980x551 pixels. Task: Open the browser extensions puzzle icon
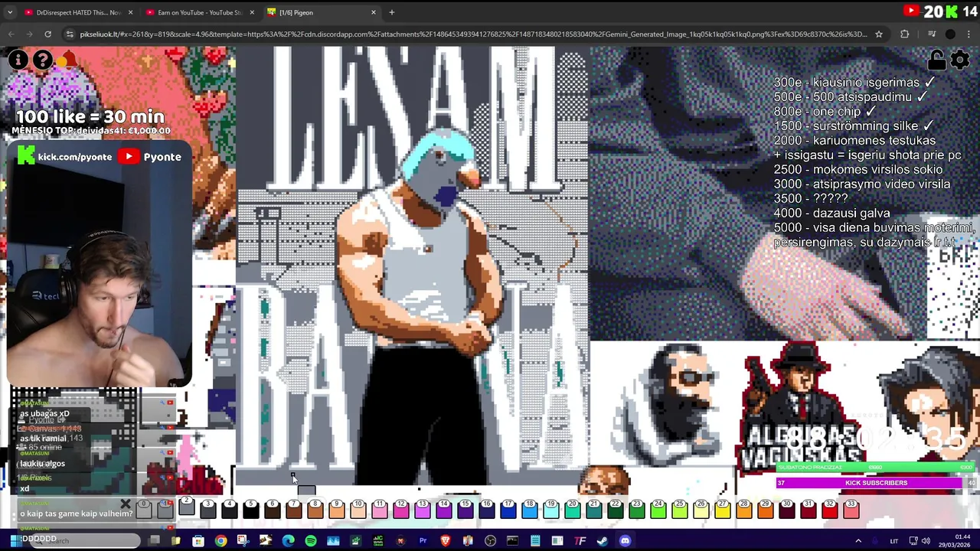pyautogui.click(x=904, y=34)
